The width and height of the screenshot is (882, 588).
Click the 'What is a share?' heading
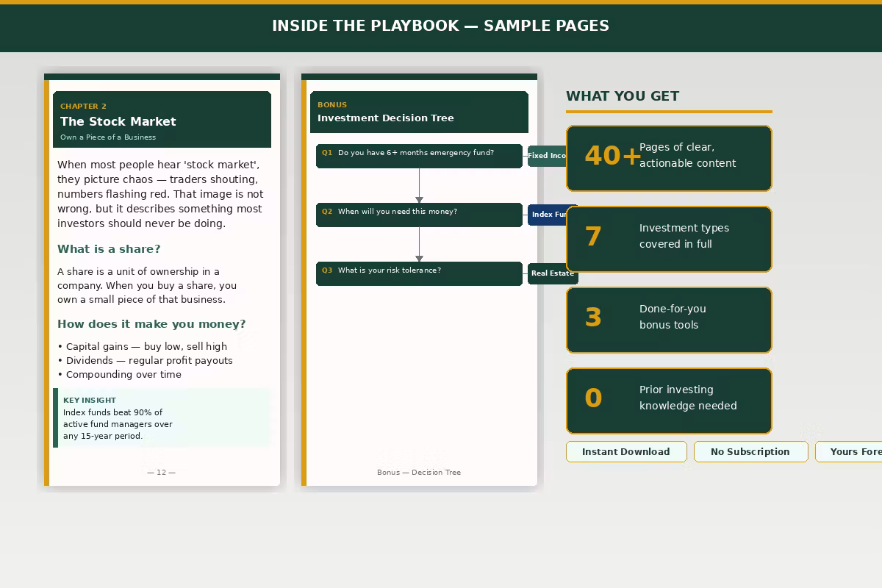tap(109, 248)
